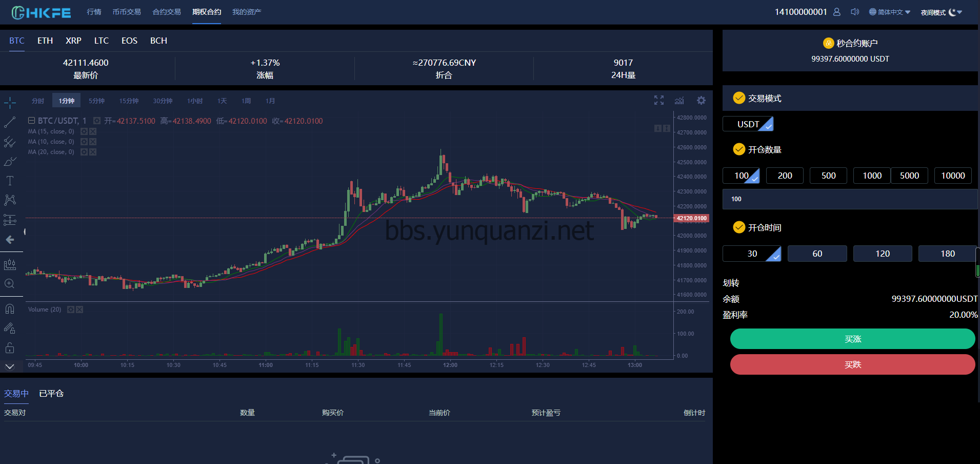Image resolution: width=980 pixels, height=464 pixels.
Task: Select the crosshair cursor tool
Action: 10,103
